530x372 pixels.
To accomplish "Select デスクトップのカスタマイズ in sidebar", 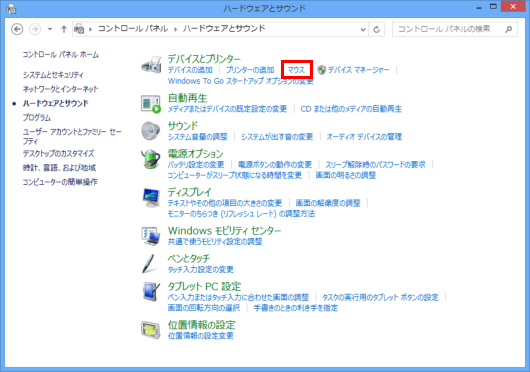I will 58,153.
